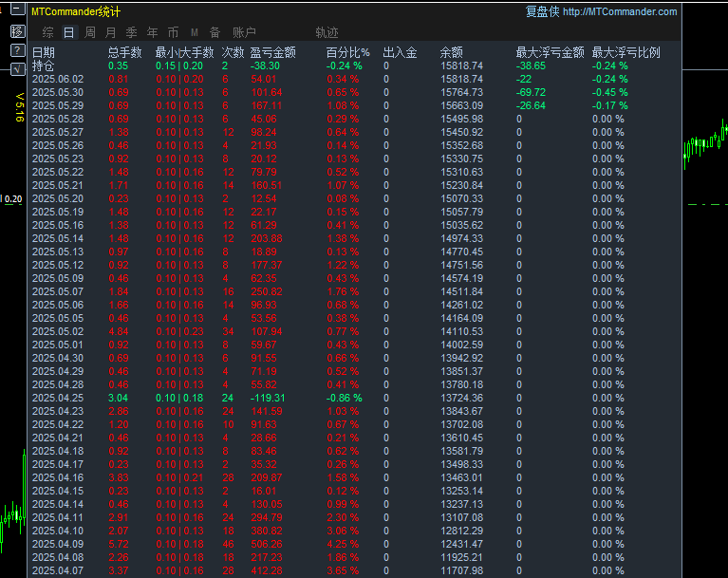Click the V 5.16 version label
The width and height of the screenshot is (728, 578).
19,107
